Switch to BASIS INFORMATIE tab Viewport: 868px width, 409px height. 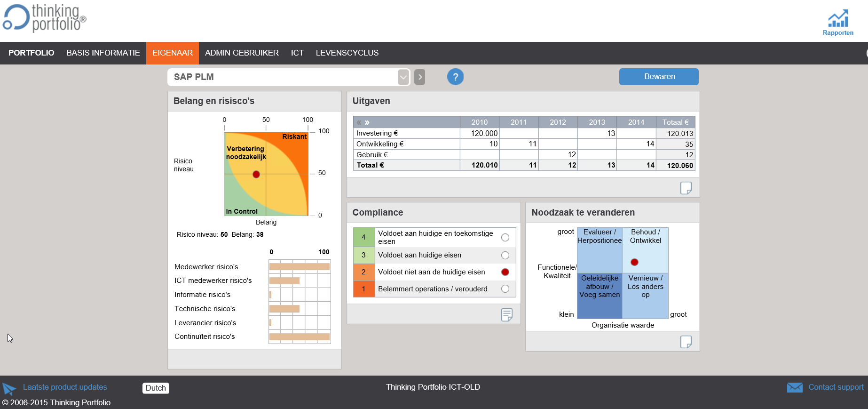tap(103, 53)
